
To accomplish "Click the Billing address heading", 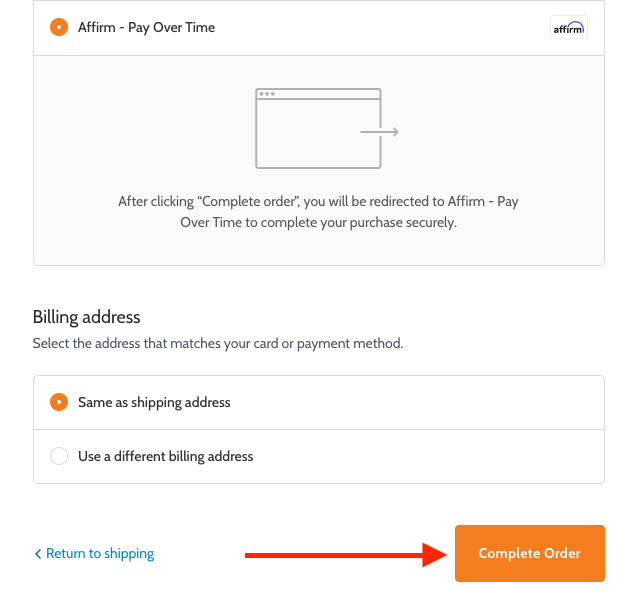I will 87,317.
